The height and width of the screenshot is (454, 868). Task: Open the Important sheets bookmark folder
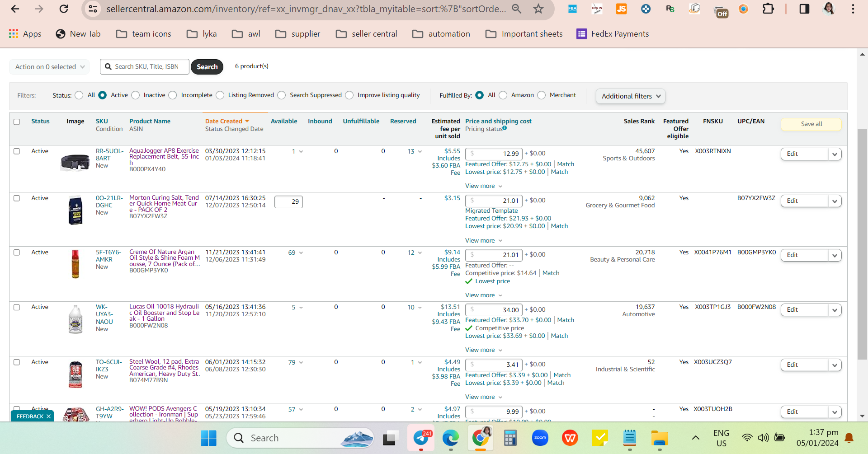click(x=524, y=34)
